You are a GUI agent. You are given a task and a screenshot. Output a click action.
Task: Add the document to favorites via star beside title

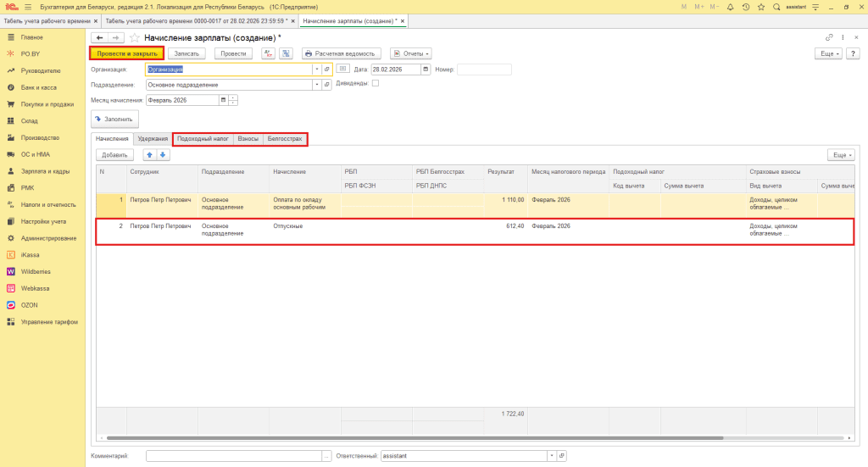click(134, 38)
